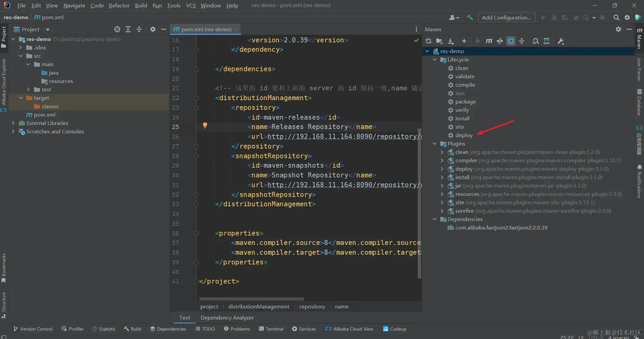644x339 pixels.
Task: Download sources and documentation in Maven toolbar
Action: coord(451,41)
